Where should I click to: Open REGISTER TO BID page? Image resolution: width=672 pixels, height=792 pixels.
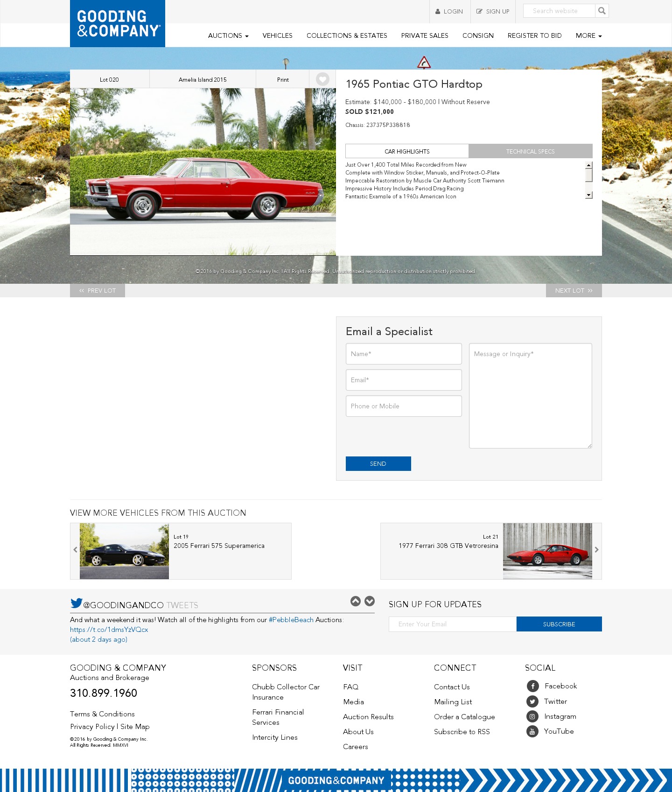534,35
